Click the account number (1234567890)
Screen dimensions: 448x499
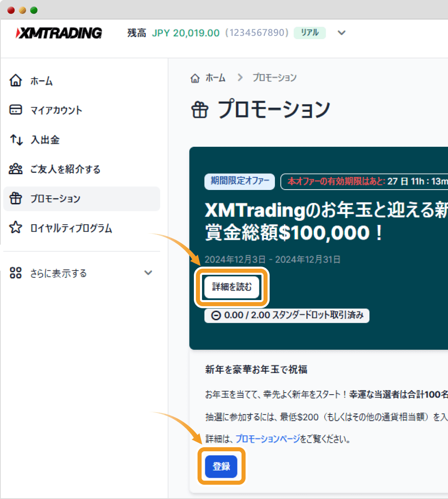pyautogui.click(x=257, y=33)
